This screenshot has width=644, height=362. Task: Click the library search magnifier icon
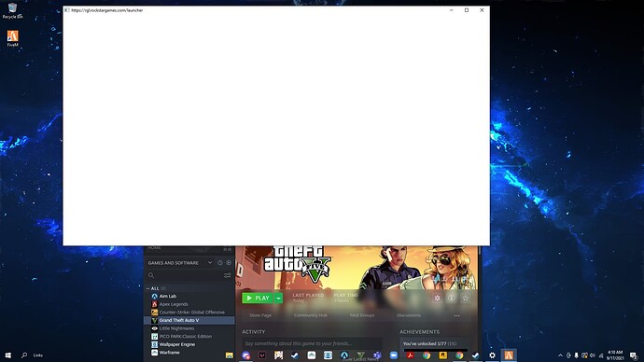click(151, 275)
